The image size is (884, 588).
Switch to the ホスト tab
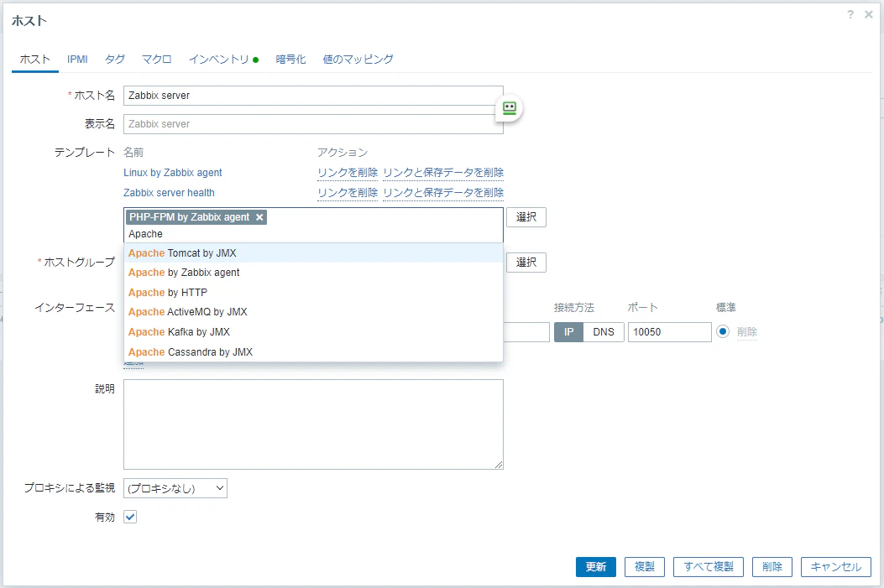coord(35,60)
